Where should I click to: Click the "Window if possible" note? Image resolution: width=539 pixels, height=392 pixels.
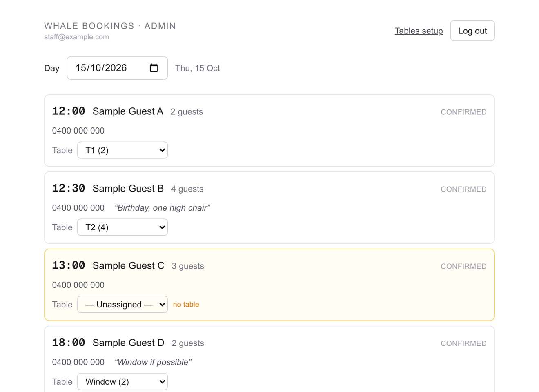point(153,362)
